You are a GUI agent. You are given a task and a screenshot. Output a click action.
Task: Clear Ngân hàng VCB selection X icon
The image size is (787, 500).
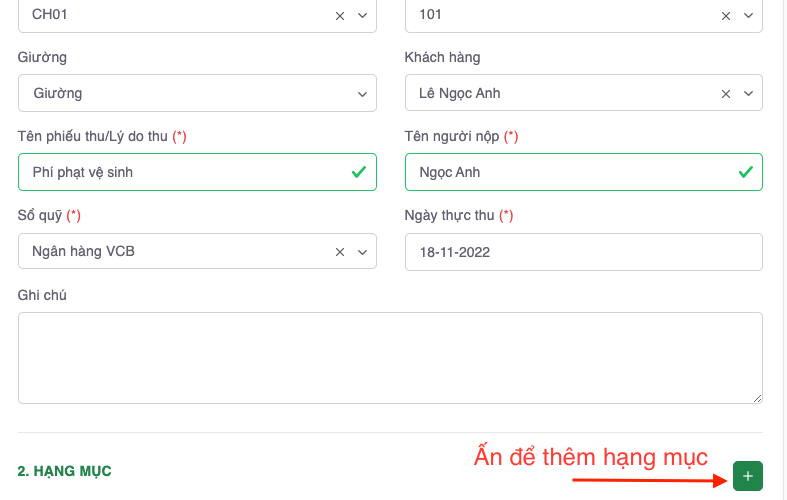[340, 251]
